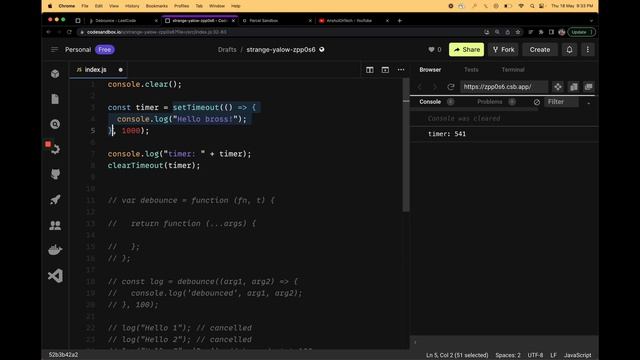Open a new Chrome tab

point(400,20)
